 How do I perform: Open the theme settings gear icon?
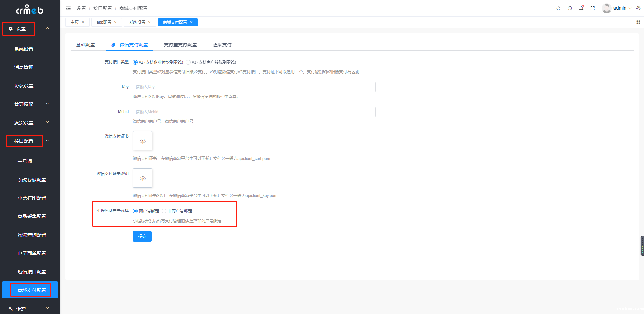pyautogui.click(x=638, y=8)
